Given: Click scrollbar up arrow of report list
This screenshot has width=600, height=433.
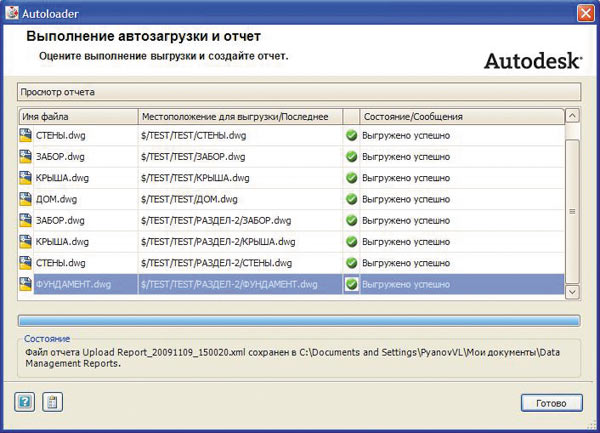Looking at the screenshot, I should click(x=572, y=116).
